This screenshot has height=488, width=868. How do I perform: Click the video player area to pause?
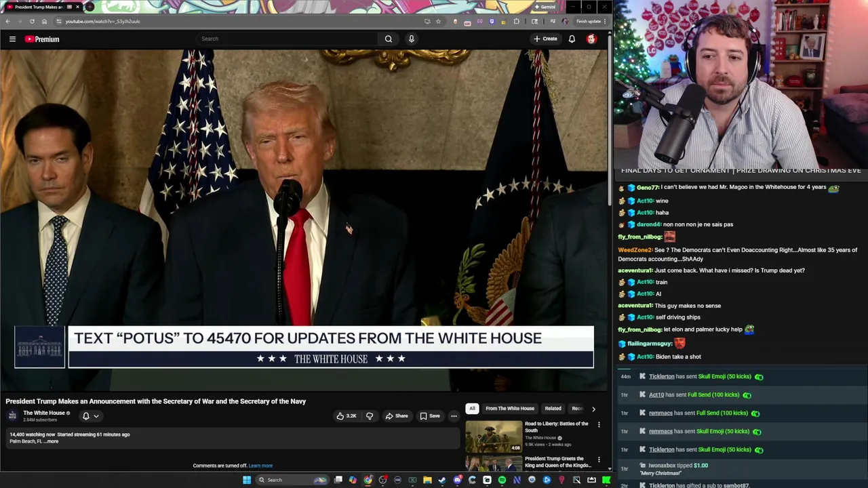pyautogui.click(x=304, y=220)
